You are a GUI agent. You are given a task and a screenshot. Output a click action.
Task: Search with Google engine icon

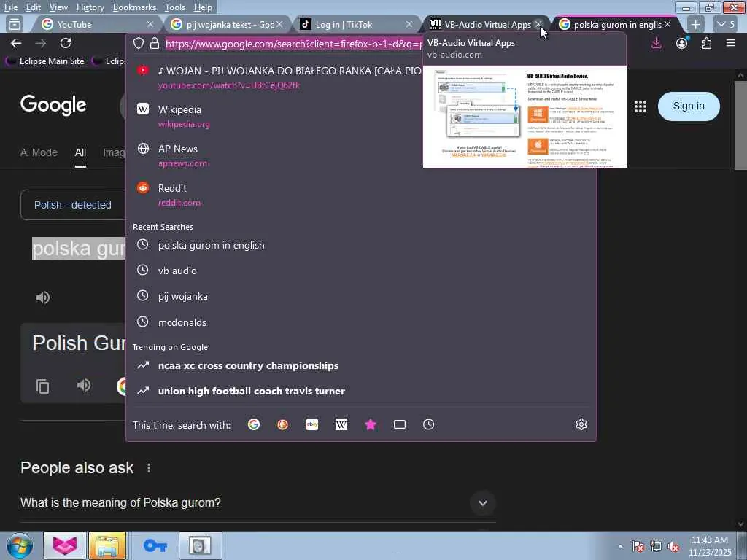[x=253, y=424]
